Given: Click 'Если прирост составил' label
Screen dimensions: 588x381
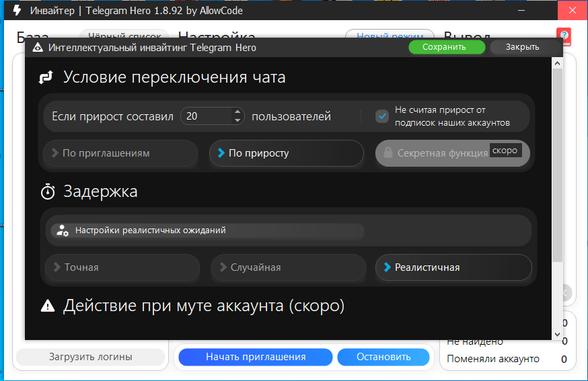Looking at the screenshot, I should coord(112,116).
